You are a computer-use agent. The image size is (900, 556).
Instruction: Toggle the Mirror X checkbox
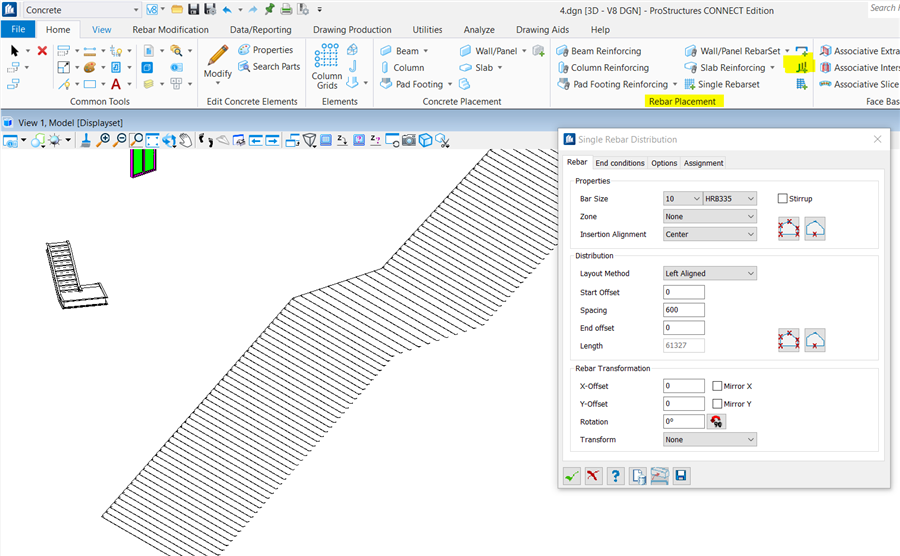(x=717, y=386)
